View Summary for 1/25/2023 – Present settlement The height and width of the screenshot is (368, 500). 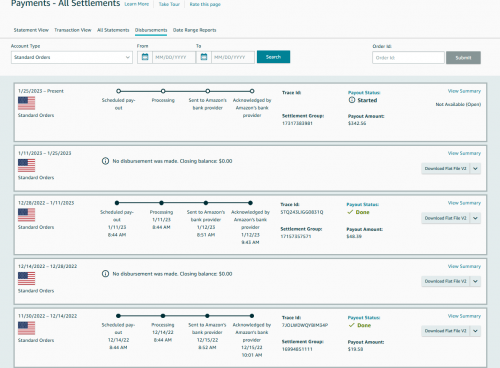pos(464,91)
